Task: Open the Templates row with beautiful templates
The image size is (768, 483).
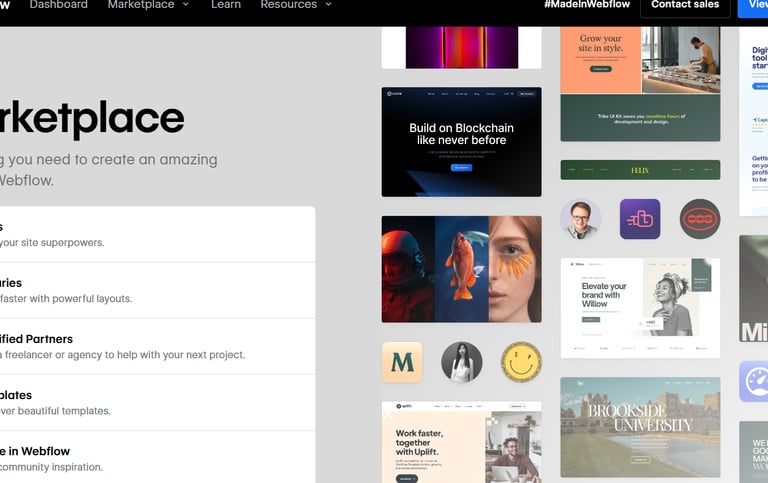Action: coord(158,403)
